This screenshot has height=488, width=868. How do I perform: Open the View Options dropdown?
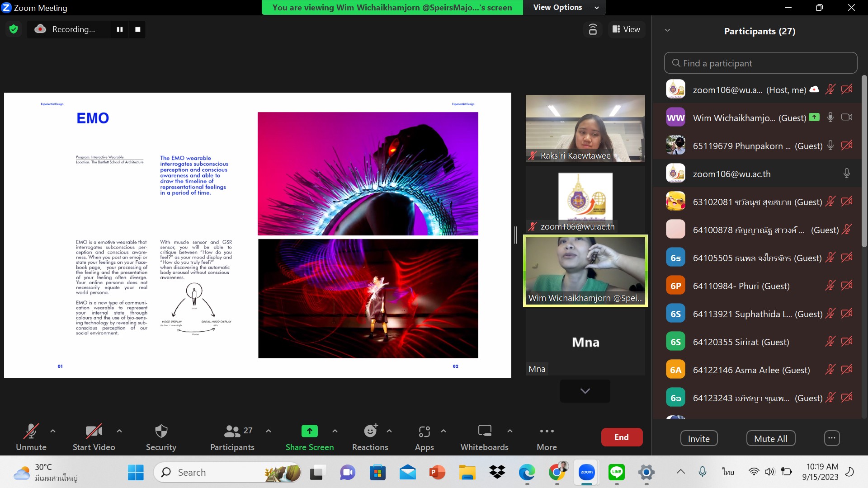(566, 7)
